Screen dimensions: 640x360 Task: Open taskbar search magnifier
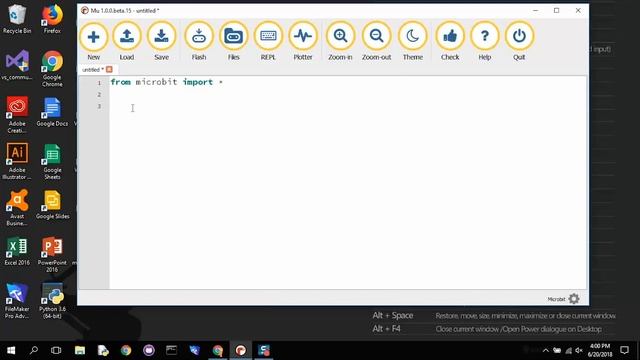coord(34,350)
